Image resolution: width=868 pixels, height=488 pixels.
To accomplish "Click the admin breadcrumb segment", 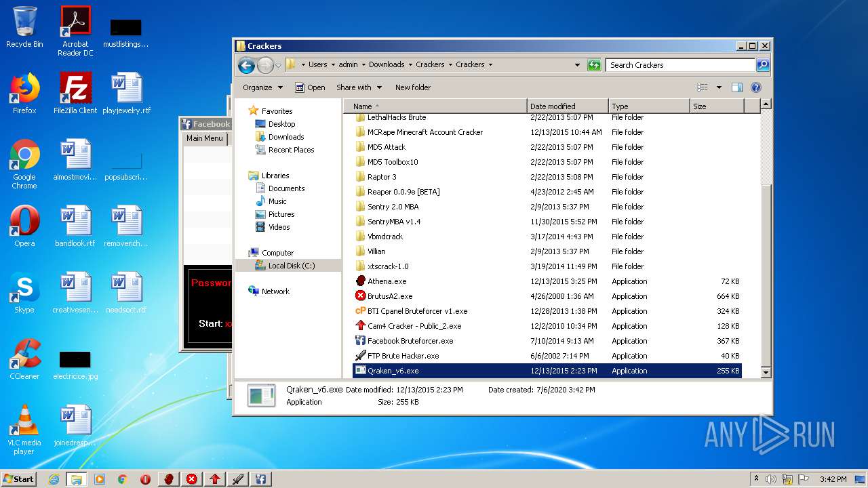I will (348, 64).
